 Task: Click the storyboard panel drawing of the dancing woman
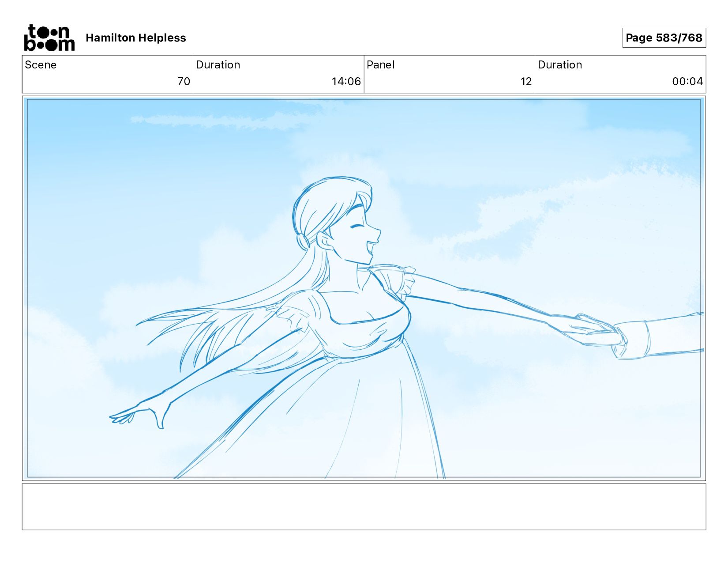point(364,288)
